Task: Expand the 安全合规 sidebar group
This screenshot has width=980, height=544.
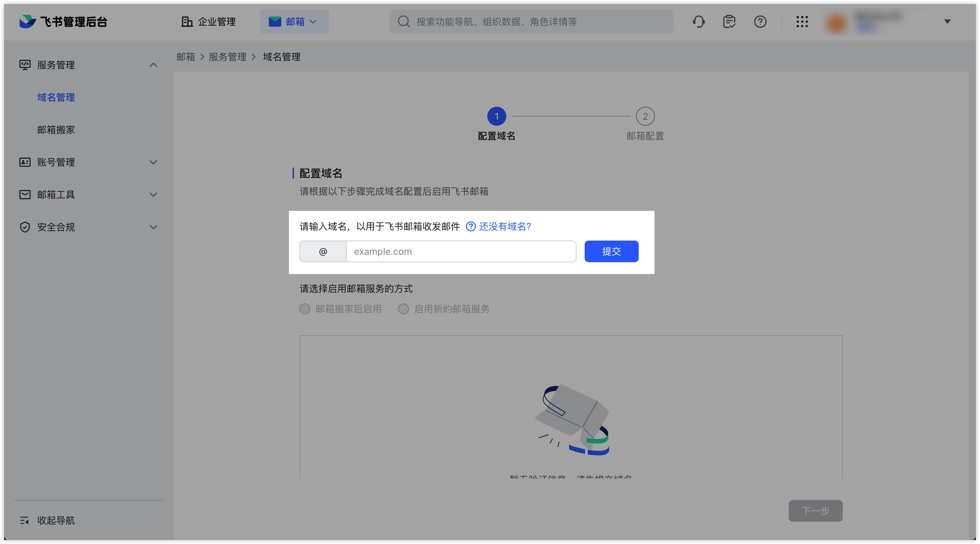Action: tap(153, 227)
